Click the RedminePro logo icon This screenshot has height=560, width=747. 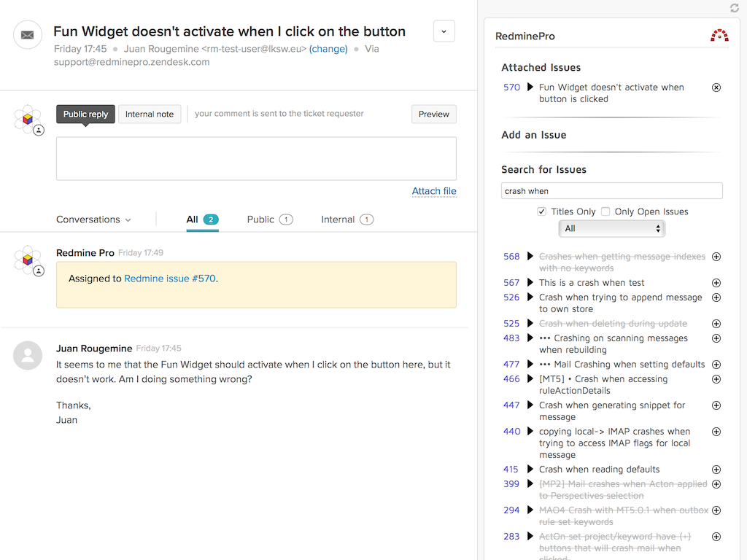point(719,35)
